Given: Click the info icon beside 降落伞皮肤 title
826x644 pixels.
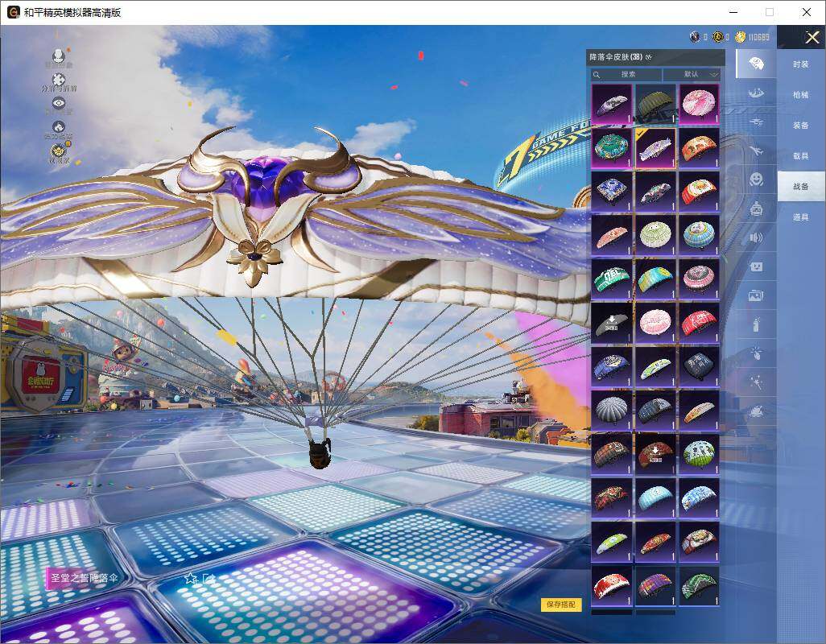Looking at the screenshot, I should (x=649, y=57).
